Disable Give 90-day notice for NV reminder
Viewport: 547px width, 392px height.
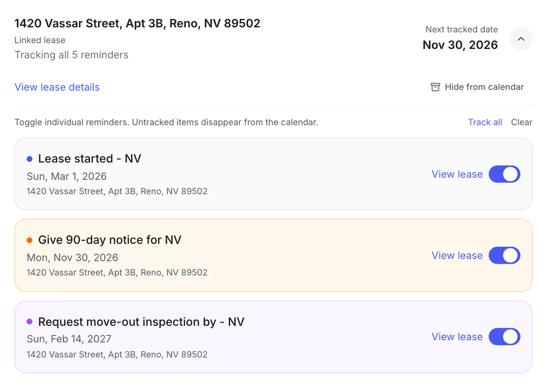pos(504,255)
